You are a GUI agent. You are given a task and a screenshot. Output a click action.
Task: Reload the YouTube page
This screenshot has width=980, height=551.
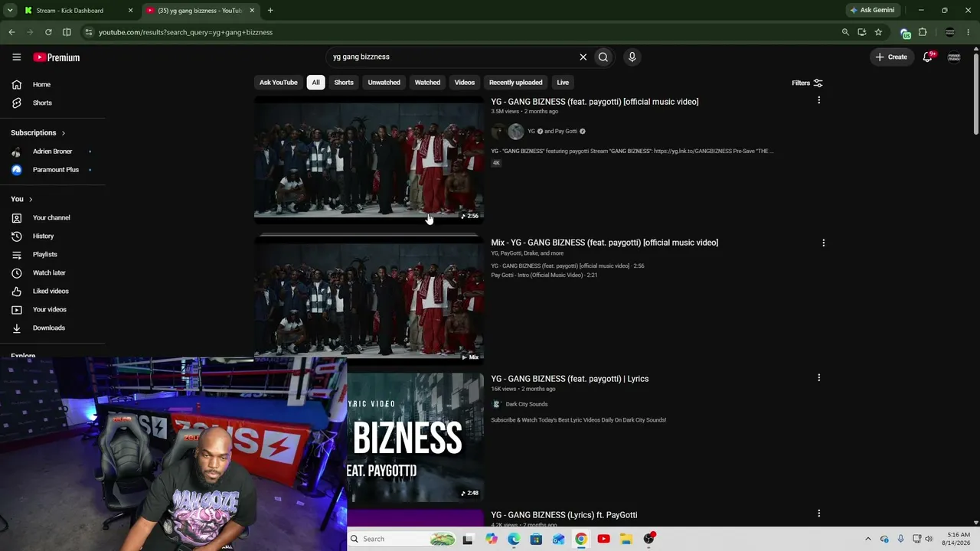coord(48,32)
